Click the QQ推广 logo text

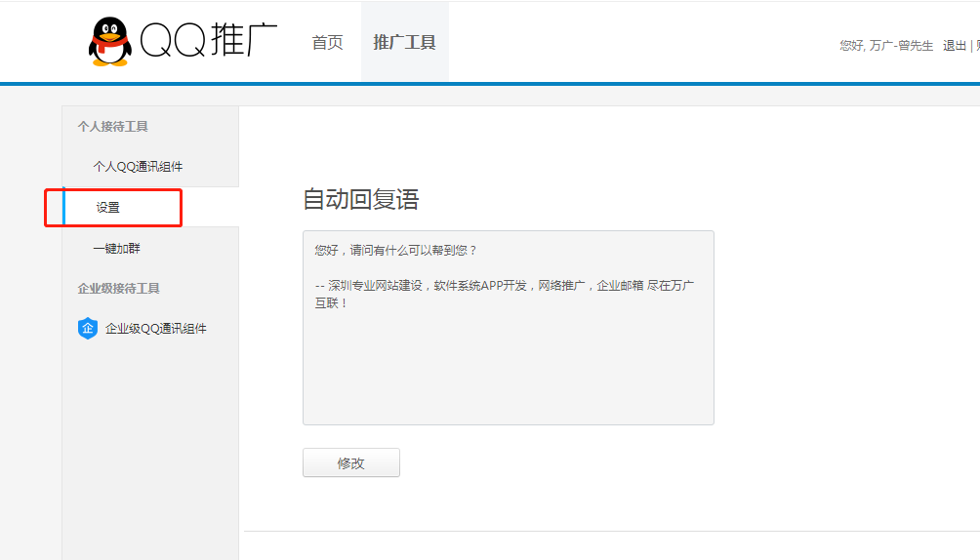pos(209,41)
